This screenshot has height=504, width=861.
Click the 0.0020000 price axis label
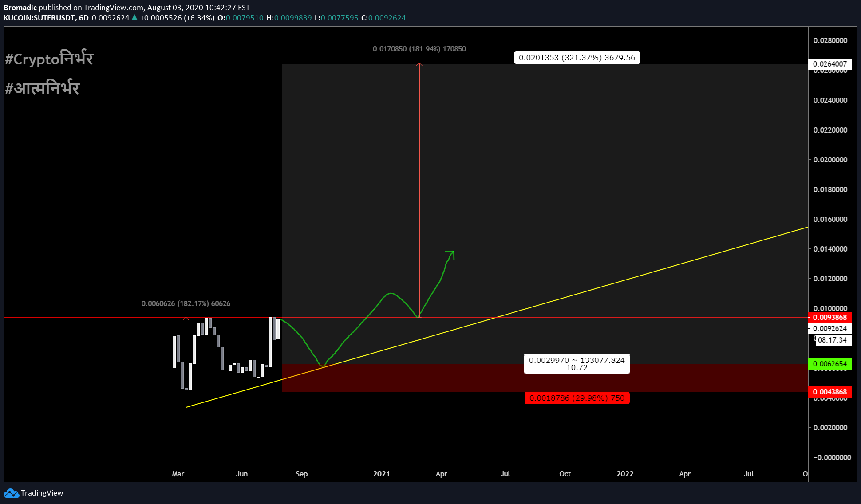click(x=830, y=428)
